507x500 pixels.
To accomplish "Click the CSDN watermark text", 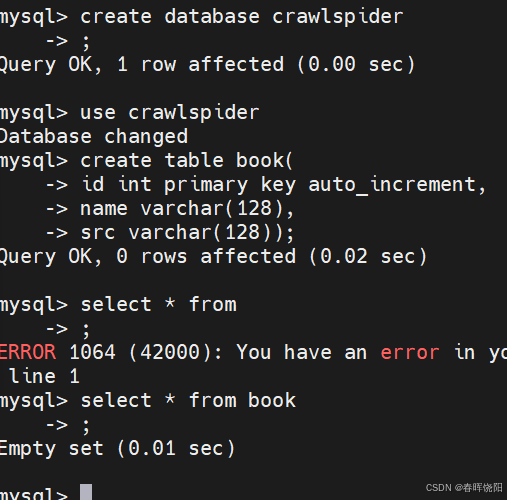I will [464, 488].
